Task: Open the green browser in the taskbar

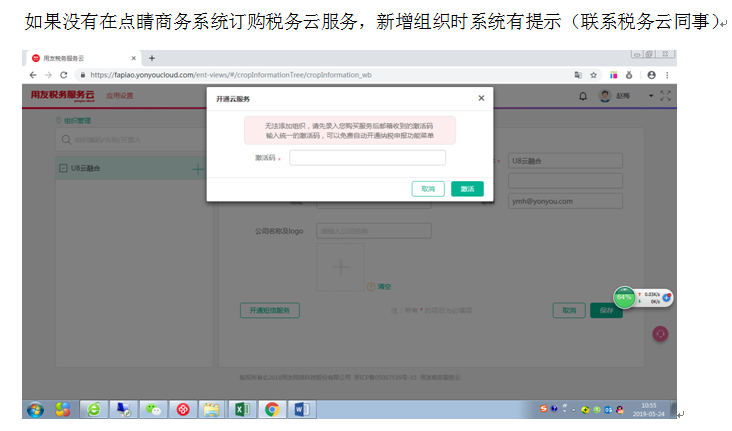Action: (94, 410)
